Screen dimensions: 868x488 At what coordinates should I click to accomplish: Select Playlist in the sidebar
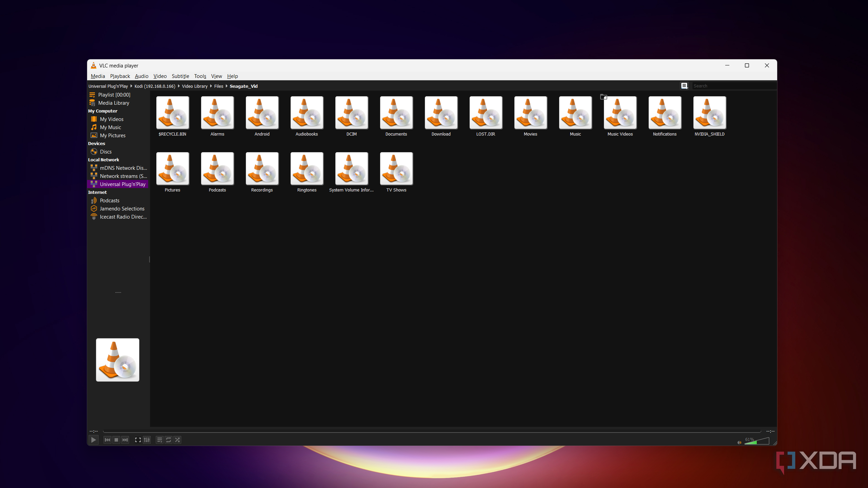point(118,95)
